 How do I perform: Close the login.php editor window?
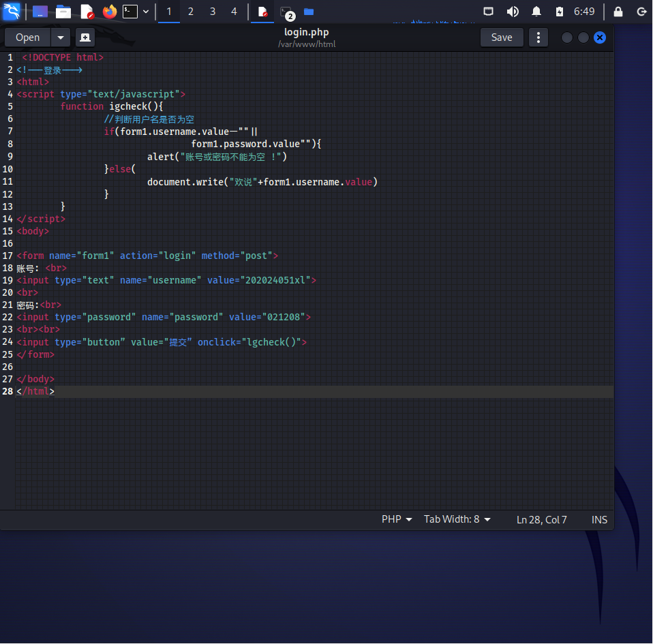click(600, 37)
